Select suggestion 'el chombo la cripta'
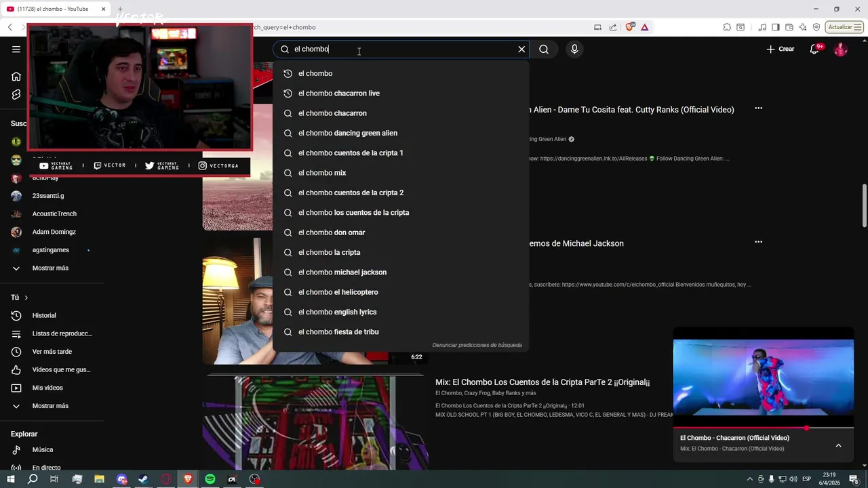This screenshot has width=868, height=488. tap(401, 252)
